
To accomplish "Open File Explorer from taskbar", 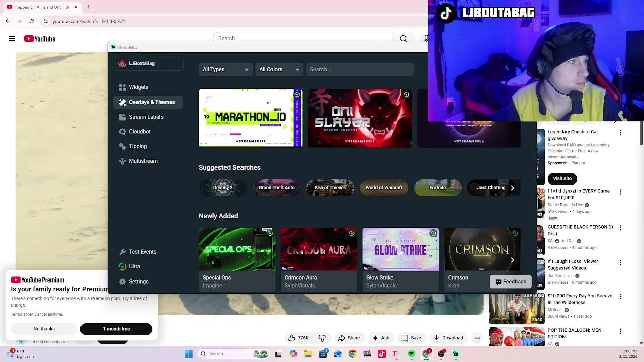I will point(308,354).
